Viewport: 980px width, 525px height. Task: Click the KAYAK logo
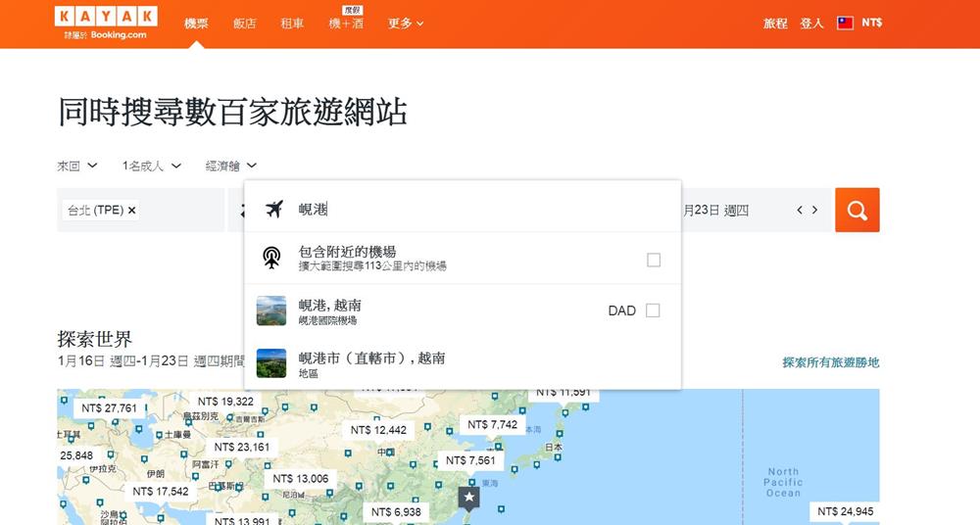[105, 17]
